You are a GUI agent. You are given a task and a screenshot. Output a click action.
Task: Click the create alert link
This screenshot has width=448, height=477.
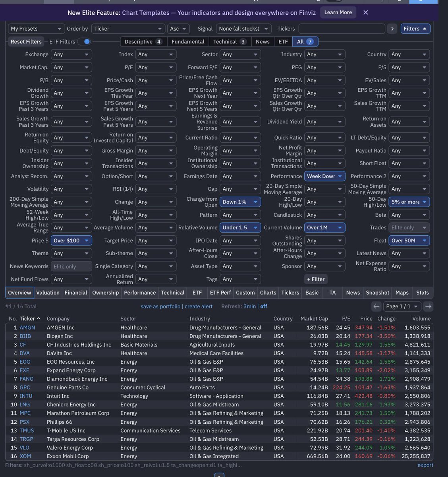[199, 306]
